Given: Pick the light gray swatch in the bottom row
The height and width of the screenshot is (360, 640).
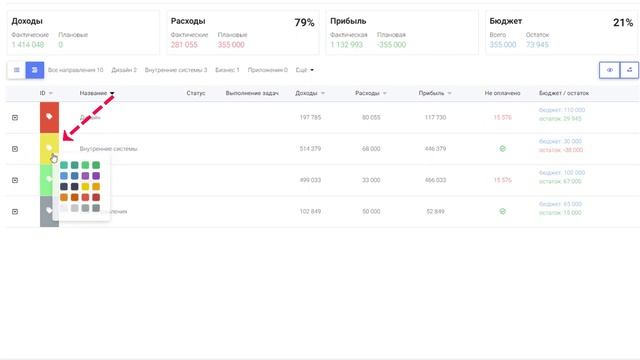Looking at the screenshot, I should [x=75, y=208].
